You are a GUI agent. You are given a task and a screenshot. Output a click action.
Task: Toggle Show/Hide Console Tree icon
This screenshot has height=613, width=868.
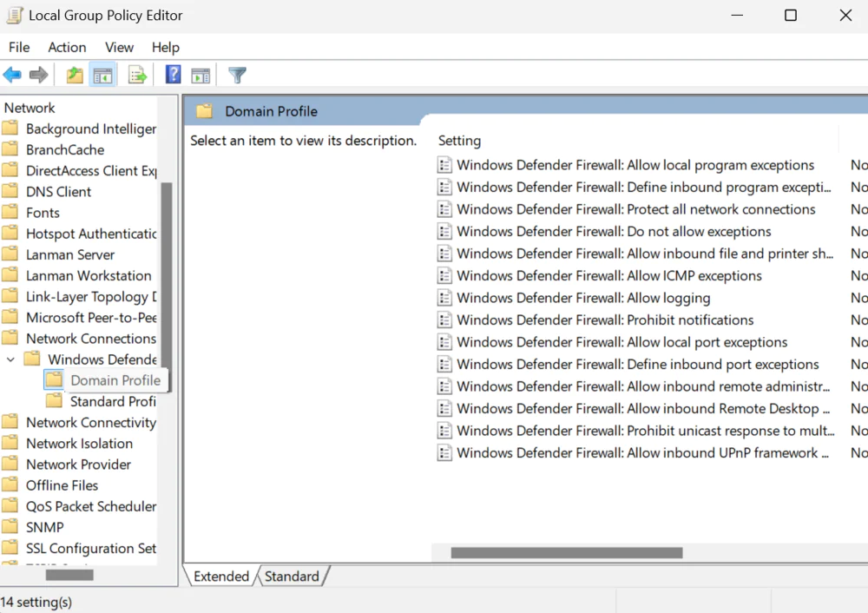pos(102,75)
